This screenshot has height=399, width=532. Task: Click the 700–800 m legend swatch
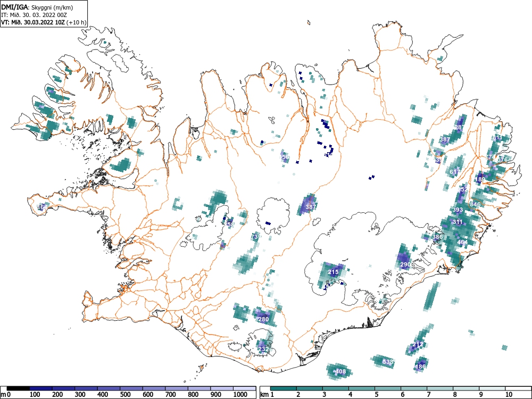coord(177,388)
